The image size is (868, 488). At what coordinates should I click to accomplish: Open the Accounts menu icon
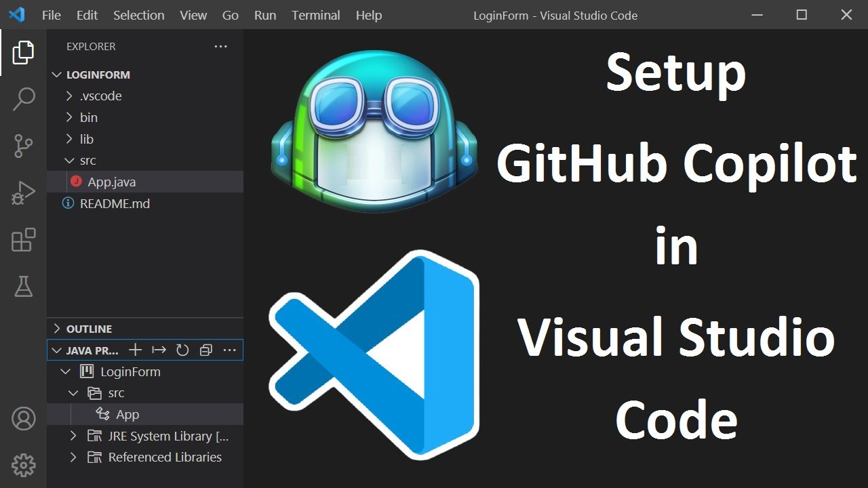(23, 419)
